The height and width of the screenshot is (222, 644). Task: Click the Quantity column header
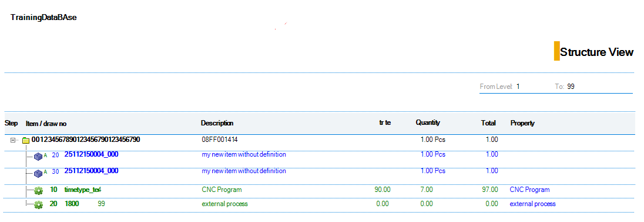click(x=428, y=122)
